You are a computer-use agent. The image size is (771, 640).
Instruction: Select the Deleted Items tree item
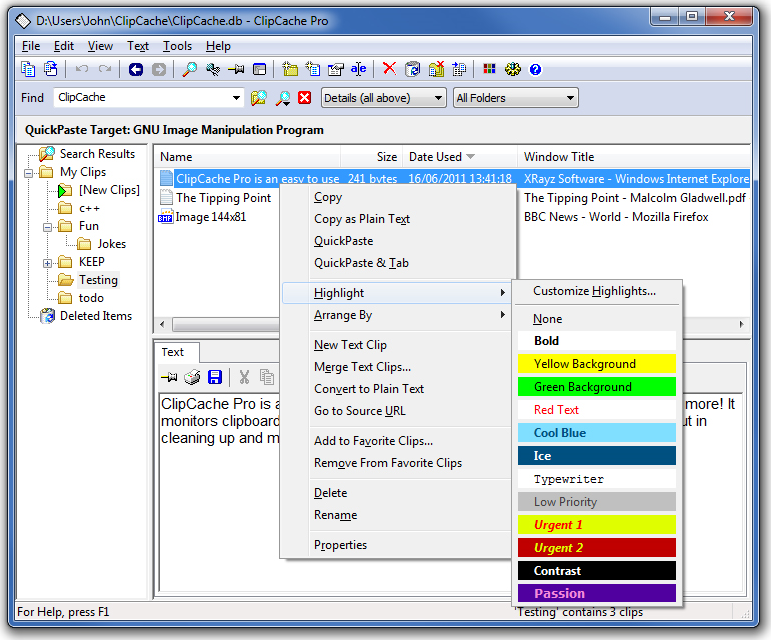[96, 316]
